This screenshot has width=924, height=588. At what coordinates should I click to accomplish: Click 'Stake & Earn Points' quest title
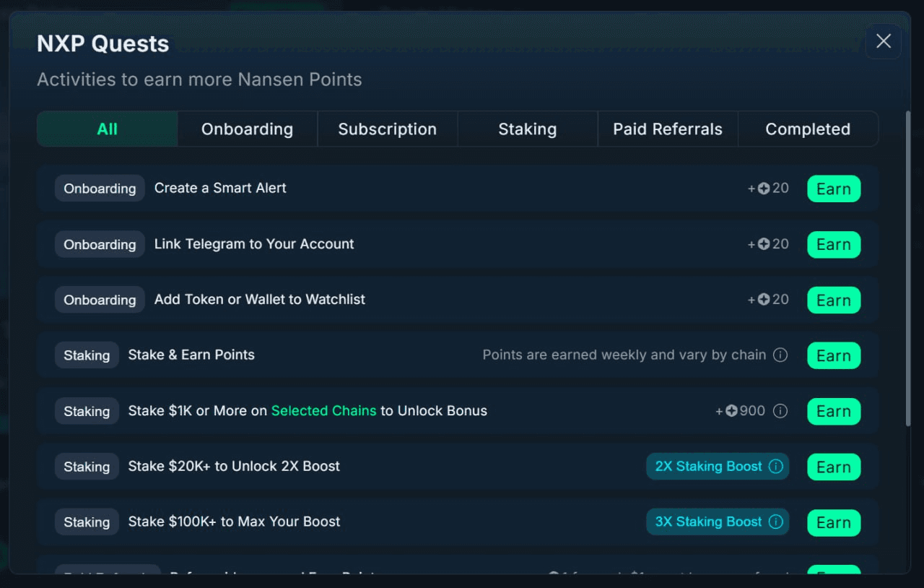(x=191, y=355)
